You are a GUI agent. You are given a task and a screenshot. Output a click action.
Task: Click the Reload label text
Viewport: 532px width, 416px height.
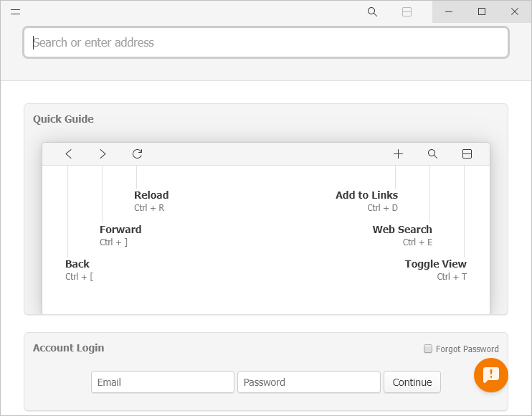pyautogui.click(x=151, y=195)
